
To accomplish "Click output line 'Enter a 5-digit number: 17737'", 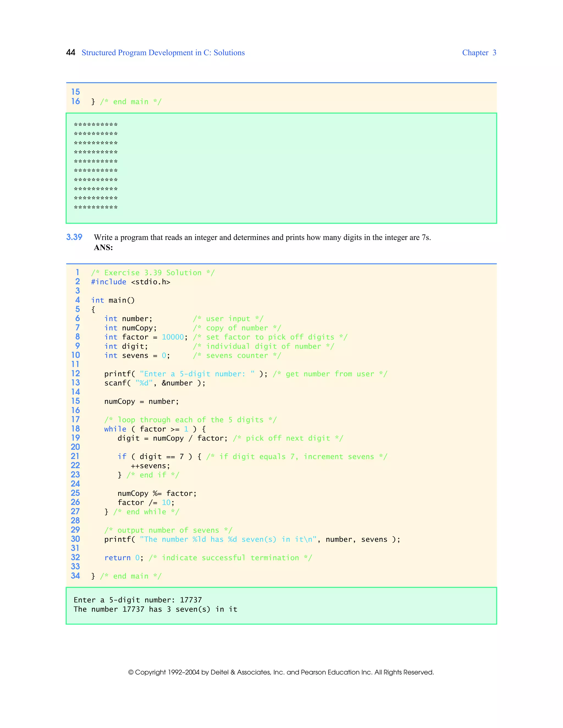I will [138, 600].
